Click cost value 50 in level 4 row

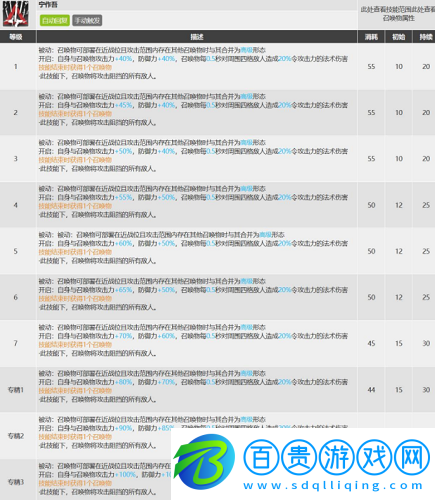(x=371, y=205)
